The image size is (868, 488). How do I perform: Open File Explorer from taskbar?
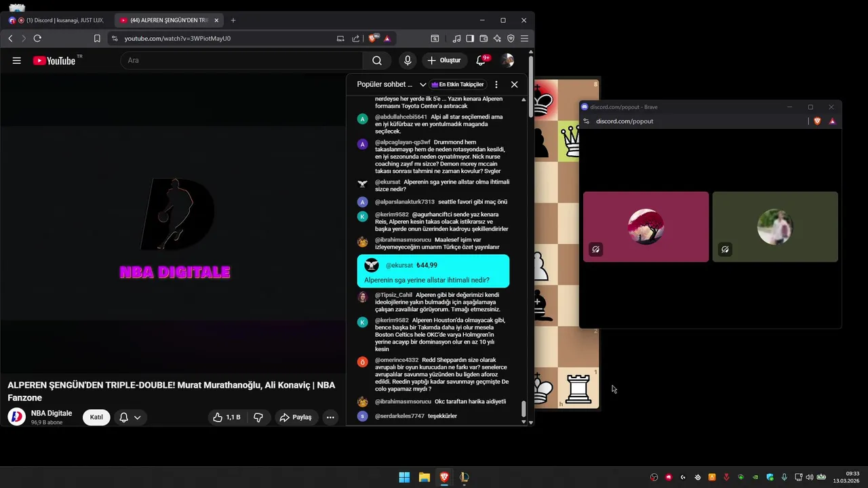424,477
